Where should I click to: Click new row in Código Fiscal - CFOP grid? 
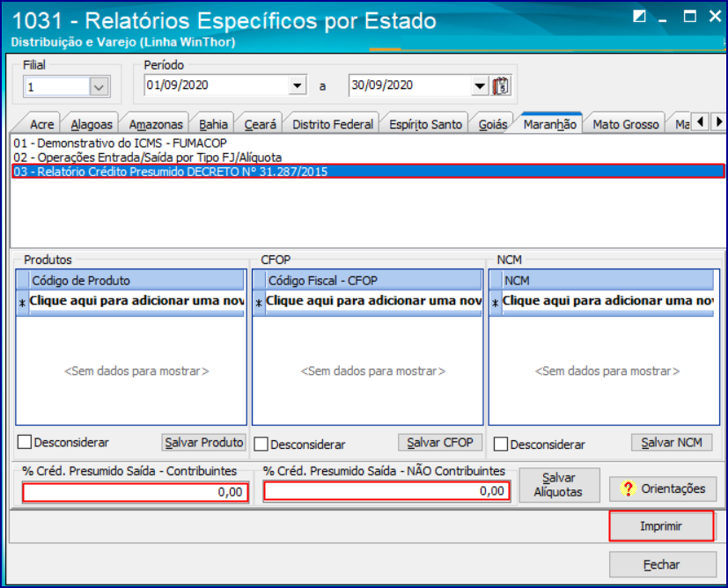click(373, 301)
